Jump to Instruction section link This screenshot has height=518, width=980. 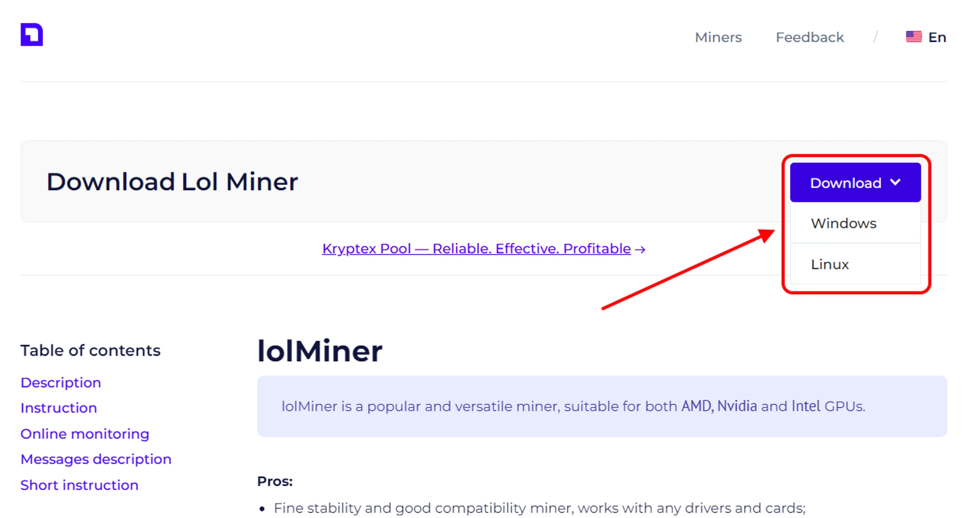pos(59,408)
